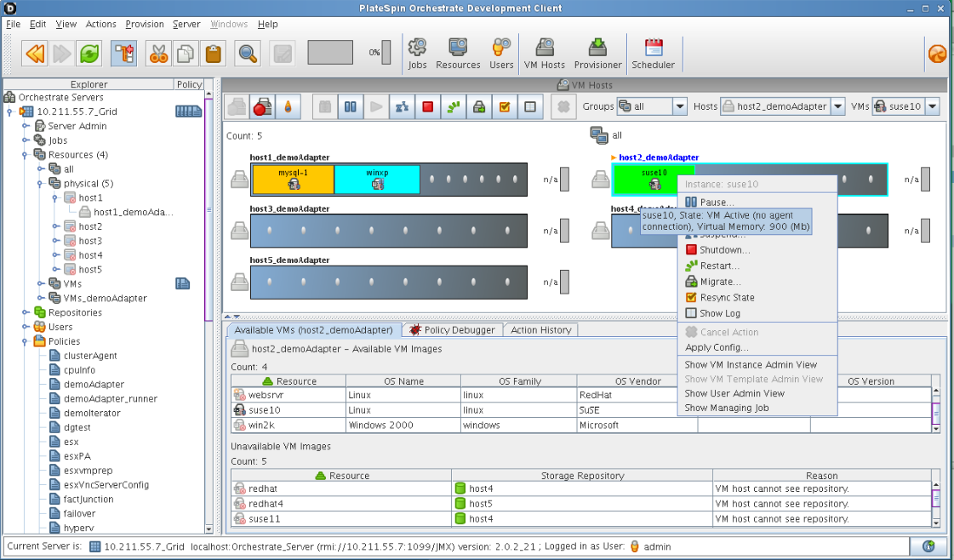
Task: Click the magnifying glass find icon
Action: (248, 54)
